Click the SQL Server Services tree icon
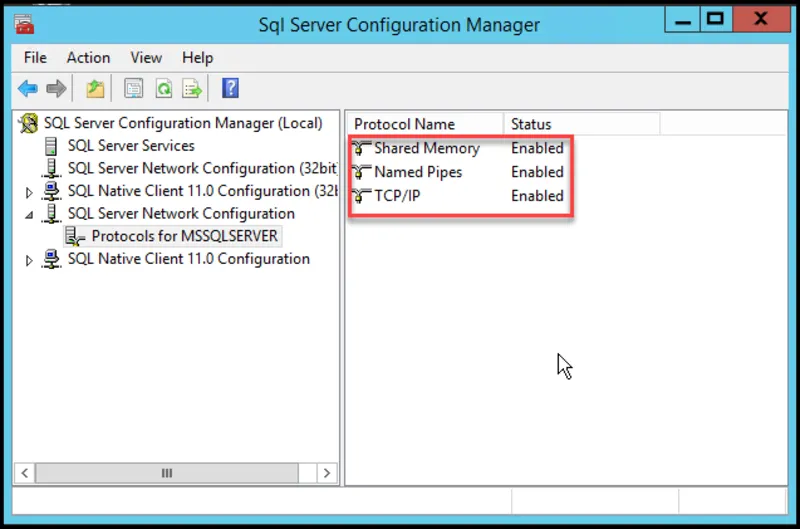 pos(51,146)
